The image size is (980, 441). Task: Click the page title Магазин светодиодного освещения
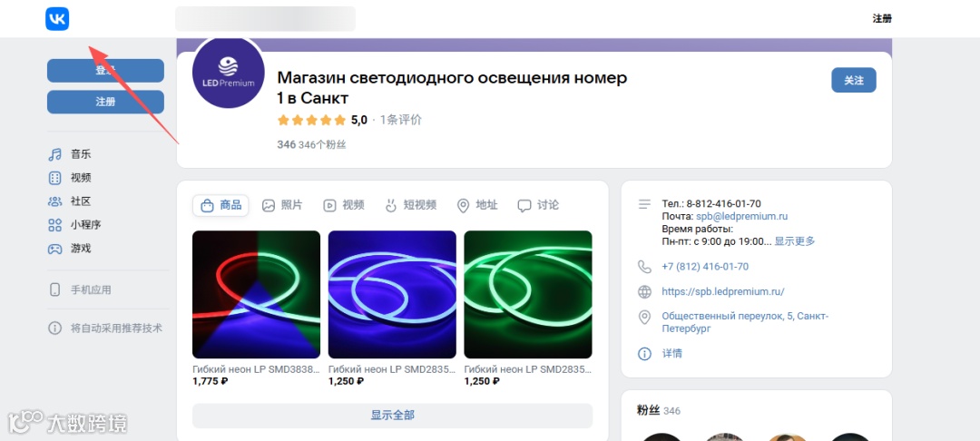[x=452, y=88]
